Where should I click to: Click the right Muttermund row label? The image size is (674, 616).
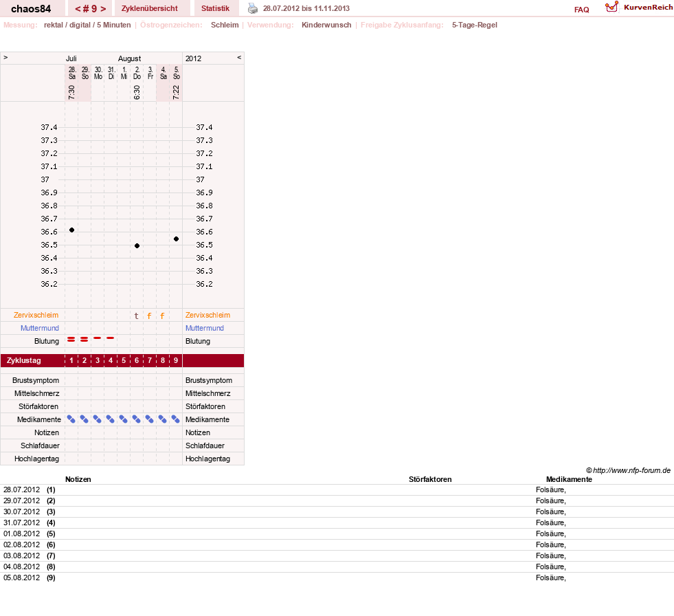pyautogui.click(x=205, y=328)
